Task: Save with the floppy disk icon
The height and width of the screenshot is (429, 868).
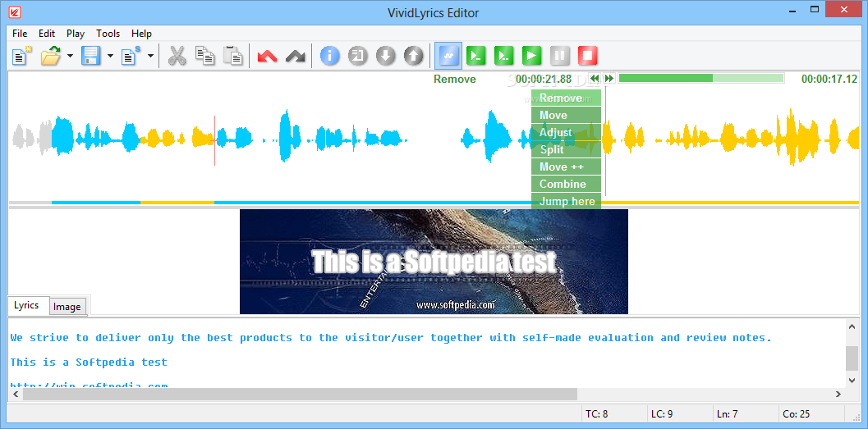Action: point(91,56)
